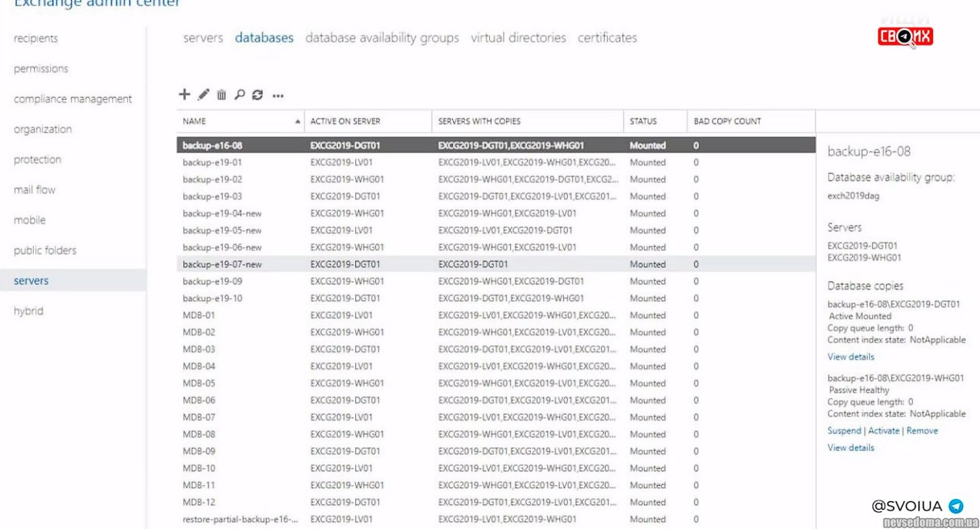Click the STATUS column header
This screenshot has height=529, width=980.
643,121
